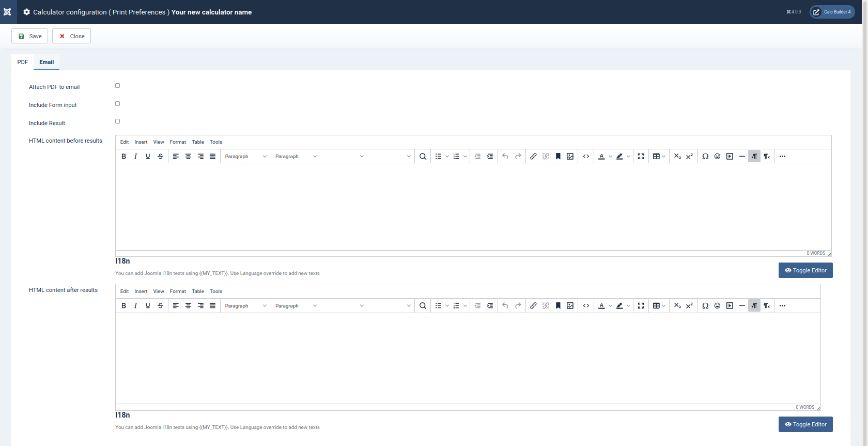Insert horizontal line in before-results editor
868x446 pixels.
point(742,156)
